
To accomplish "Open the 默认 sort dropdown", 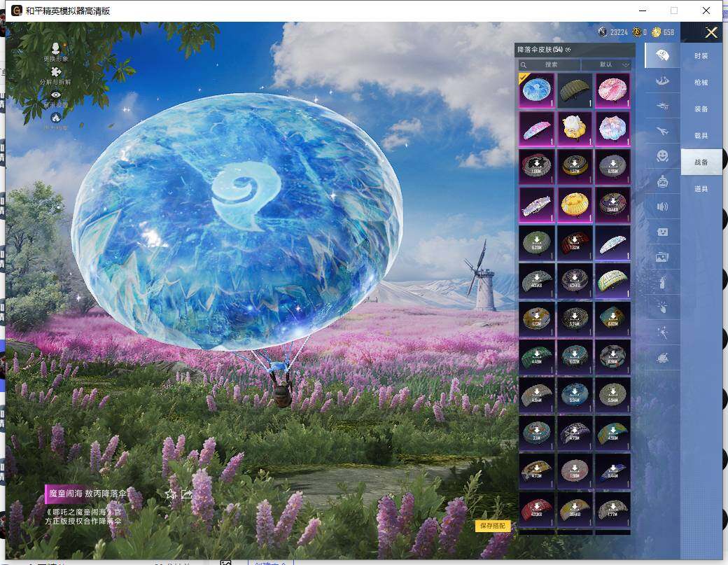I will [606, 64].
